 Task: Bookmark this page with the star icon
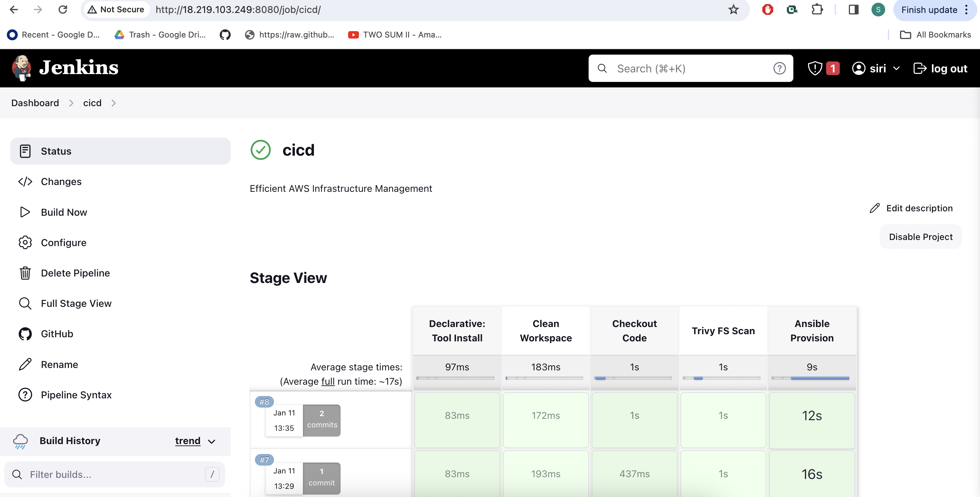(x=733, y=10)
